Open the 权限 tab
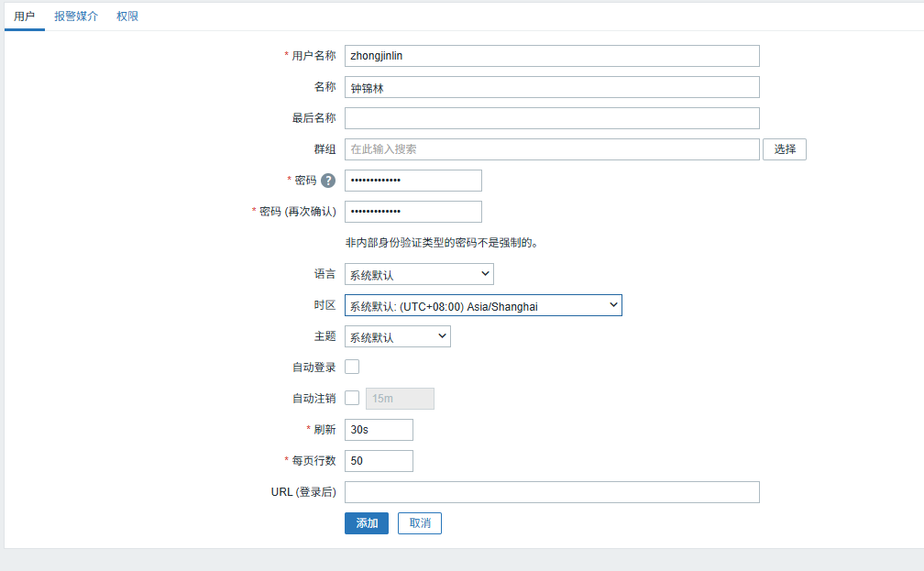 (x=127, y=16)
